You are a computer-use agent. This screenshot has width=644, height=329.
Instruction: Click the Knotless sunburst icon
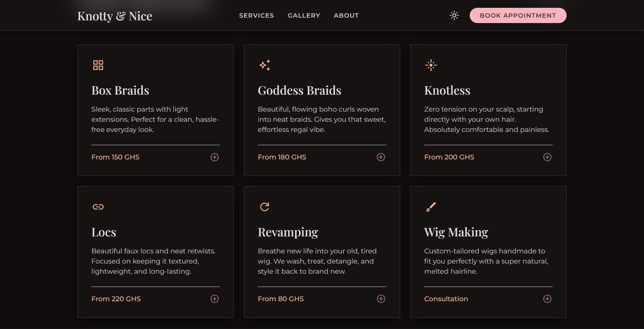[431, 65]
